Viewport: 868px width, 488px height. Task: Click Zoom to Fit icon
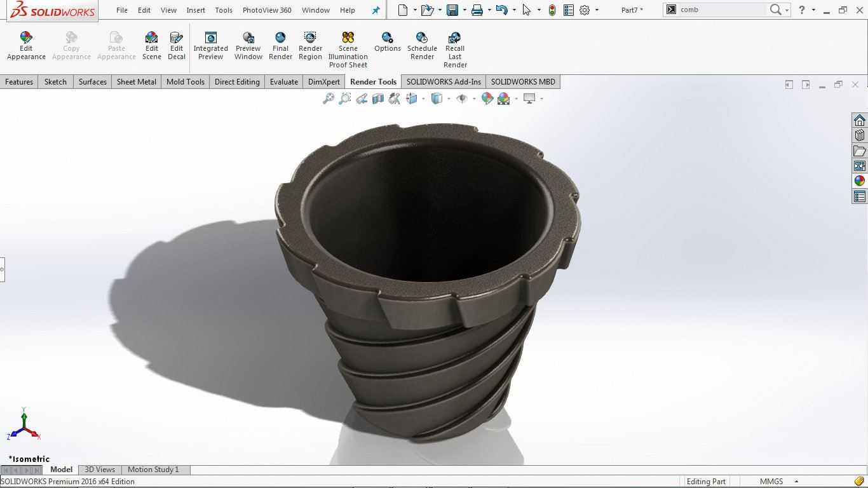pyautogui.click(x=329, y=98)
